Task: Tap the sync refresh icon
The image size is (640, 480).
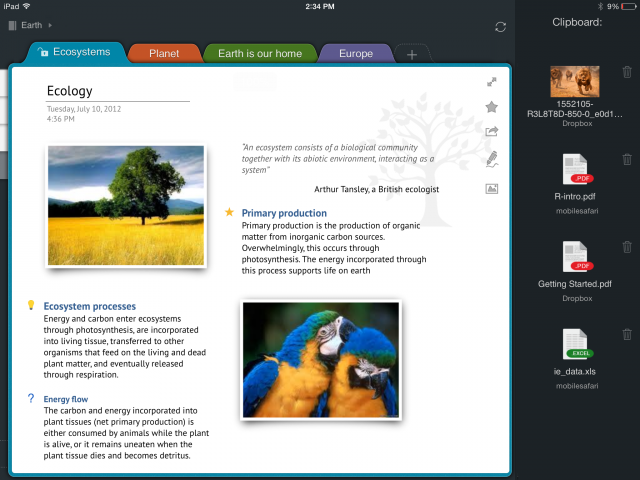Action: tap(500, 27)
